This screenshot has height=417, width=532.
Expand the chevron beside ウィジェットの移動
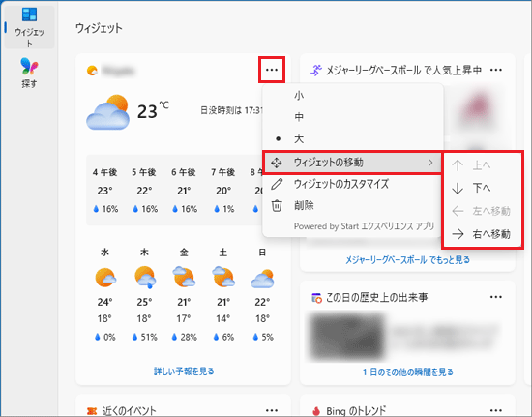(430, 163)
